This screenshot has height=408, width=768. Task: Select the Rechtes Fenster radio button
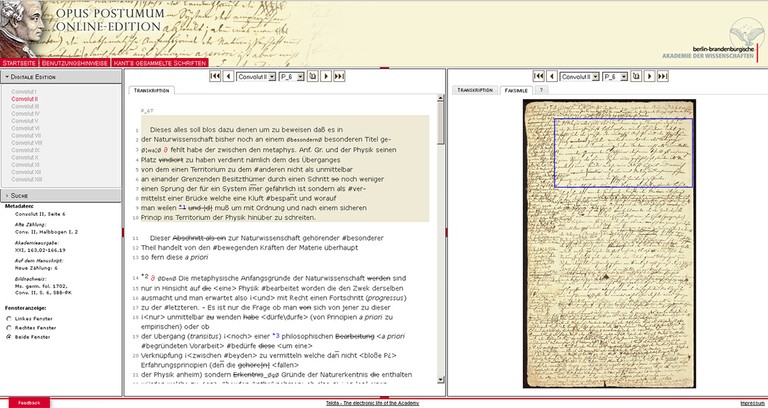(8, 328)
